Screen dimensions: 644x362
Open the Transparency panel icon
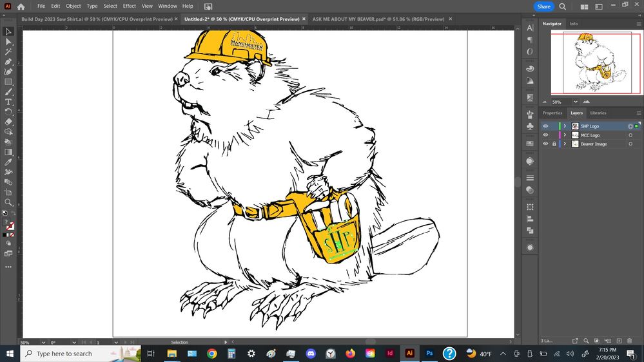[531, 190]
